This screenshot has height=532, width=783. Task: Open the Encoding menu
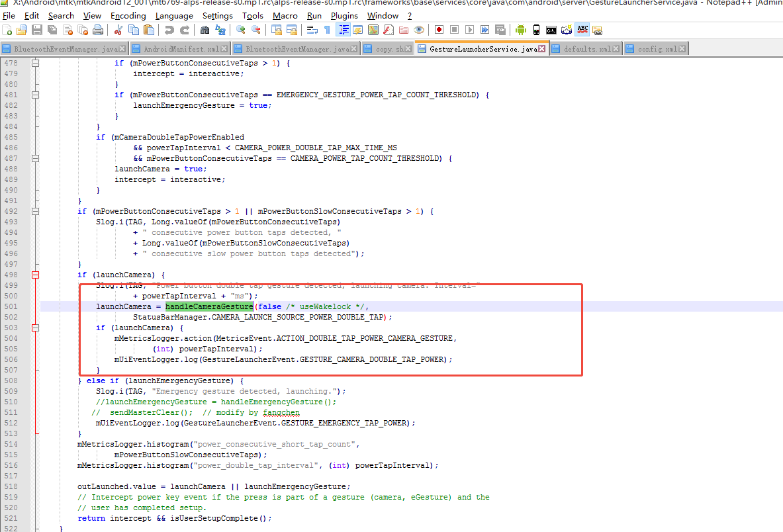(x=128, y=16)
